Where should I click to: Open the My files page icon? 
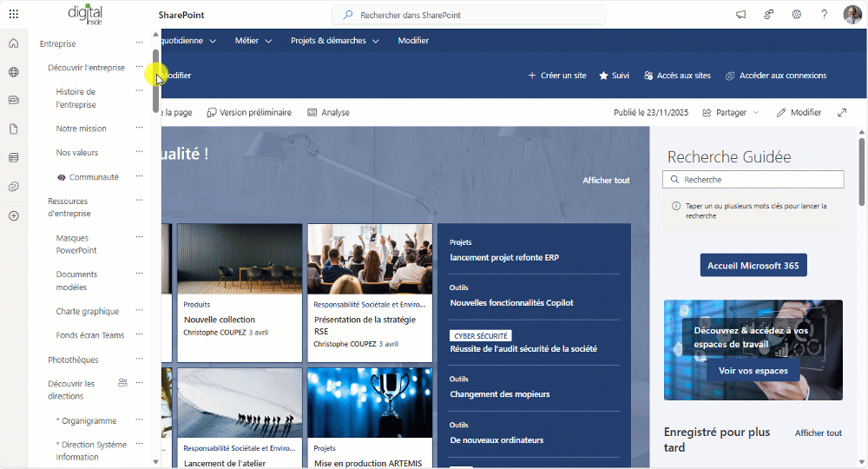(x=14, y=129)
